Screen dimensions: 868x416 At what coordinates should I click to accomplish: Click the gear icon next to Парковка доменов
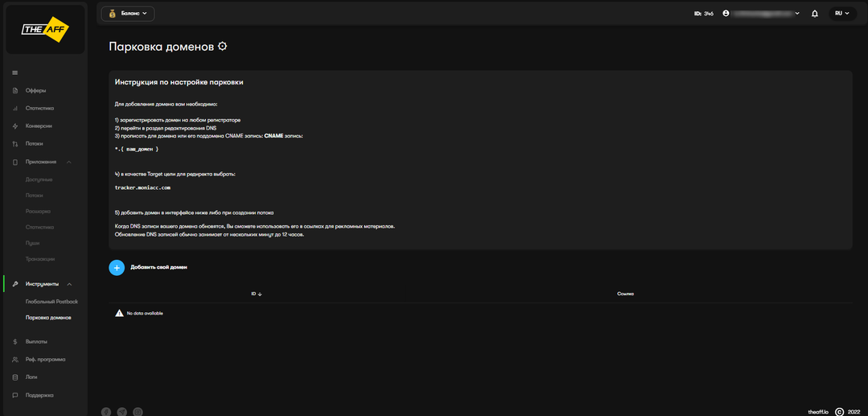pos(223,47)
